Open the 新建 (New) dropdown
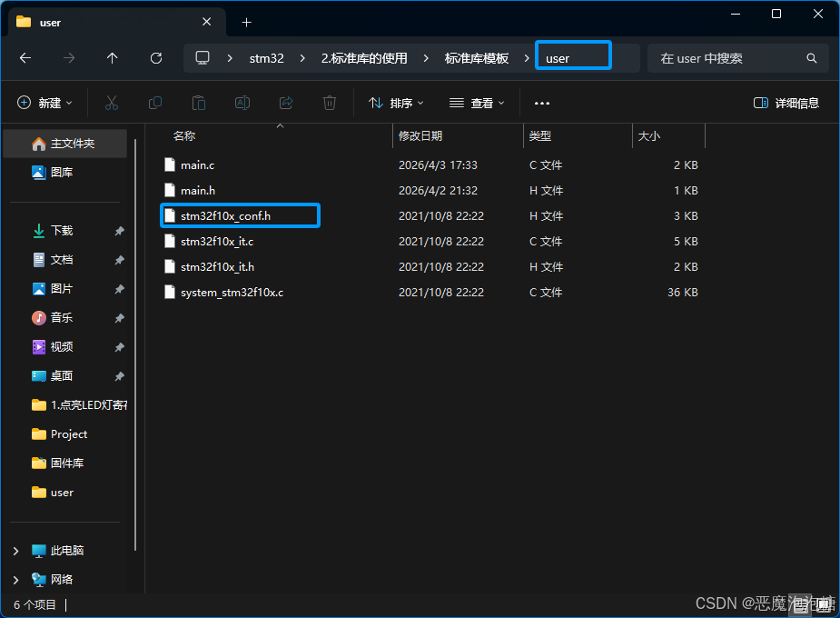The height and width of the screenshot is (618, 840). pyautogui.click(x=45, y=103)
